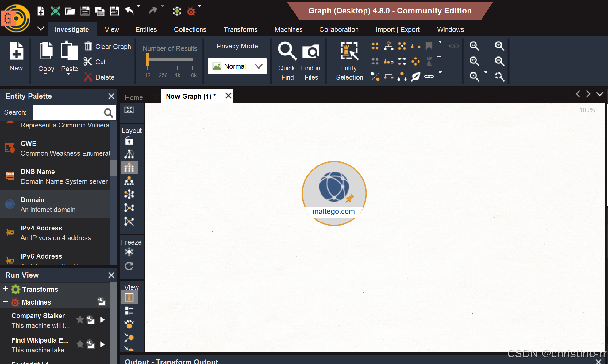Switch to the Home tab
The width and height of the screenshot is (608, 364).
tap(134, 97)
